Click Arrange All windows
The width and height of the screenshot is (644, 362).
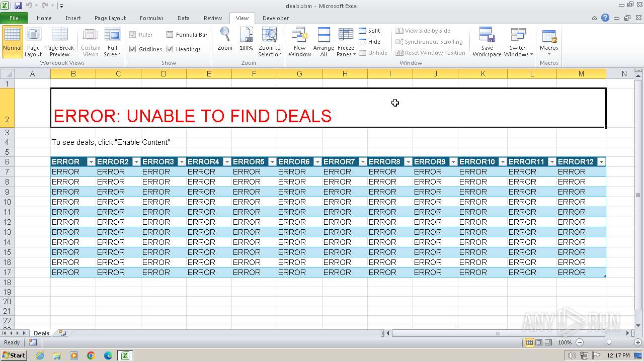(x=324, y=42)
